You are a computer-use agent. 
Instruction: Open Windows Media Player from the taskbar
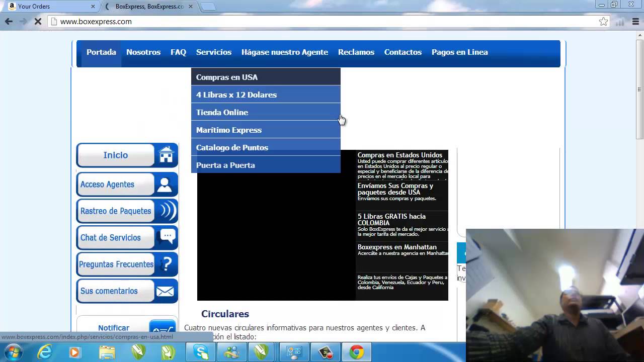pyautogui.click(x=75, y=352)
